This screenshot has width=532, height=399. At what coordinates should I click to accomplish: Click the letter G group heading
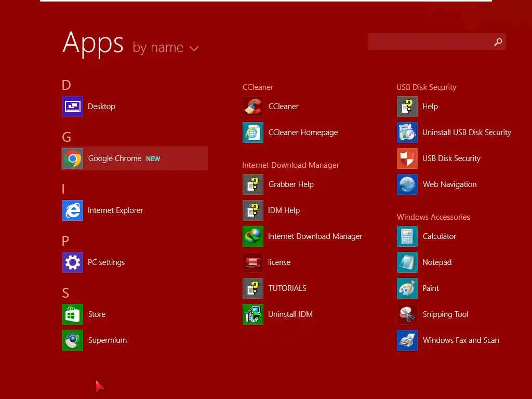pos(66,137)
